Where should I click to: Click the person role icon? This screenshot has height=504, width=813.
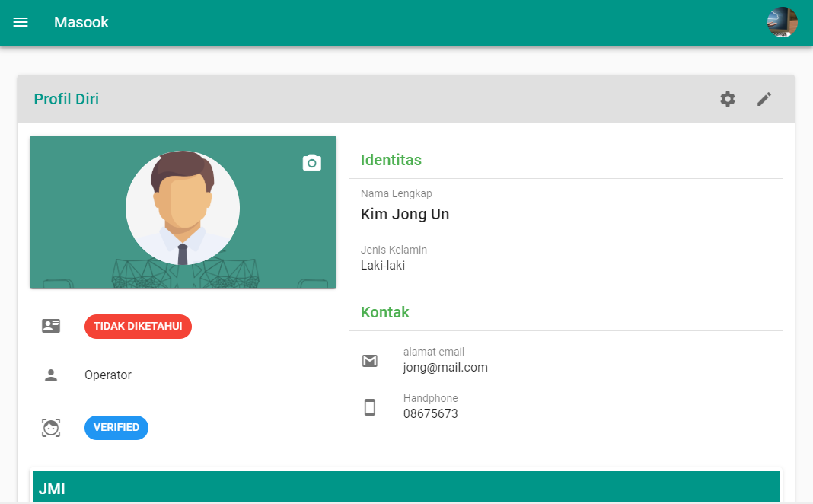click(51, 375)
